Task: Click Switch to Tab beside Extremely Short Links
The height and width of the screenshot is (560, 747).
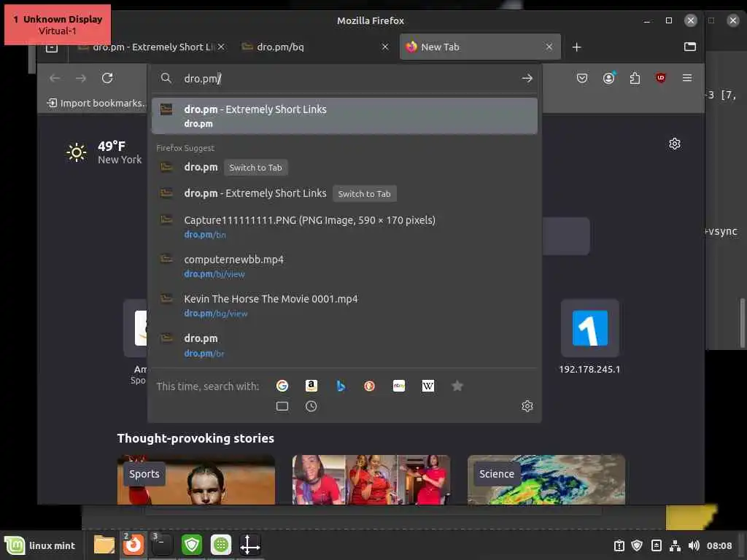Action: click(x=365, y=194)
